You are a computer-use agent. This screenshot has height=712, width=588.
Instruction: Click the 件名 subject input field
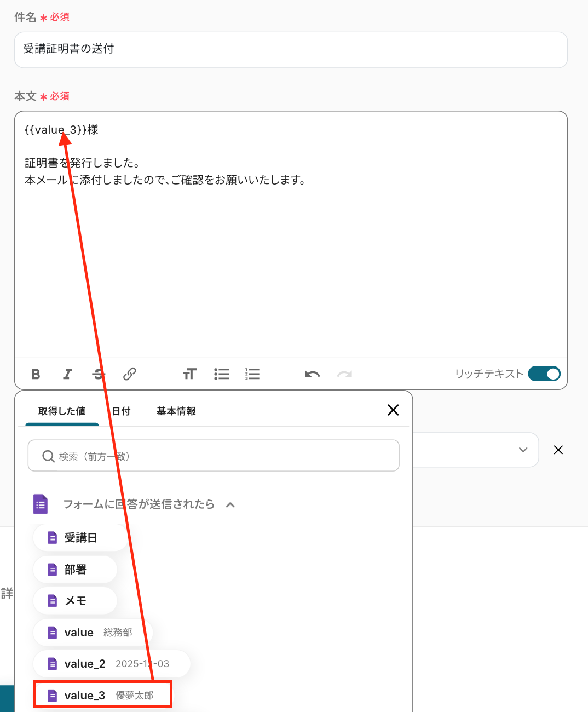coord(291,49)
